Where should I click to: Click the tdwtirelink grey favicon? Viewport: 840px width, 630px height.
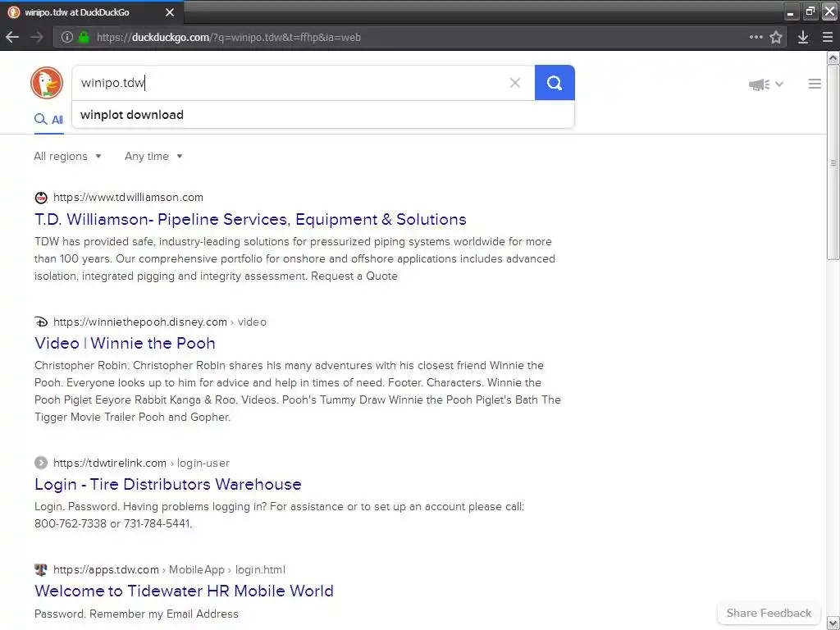pos(41,463)
